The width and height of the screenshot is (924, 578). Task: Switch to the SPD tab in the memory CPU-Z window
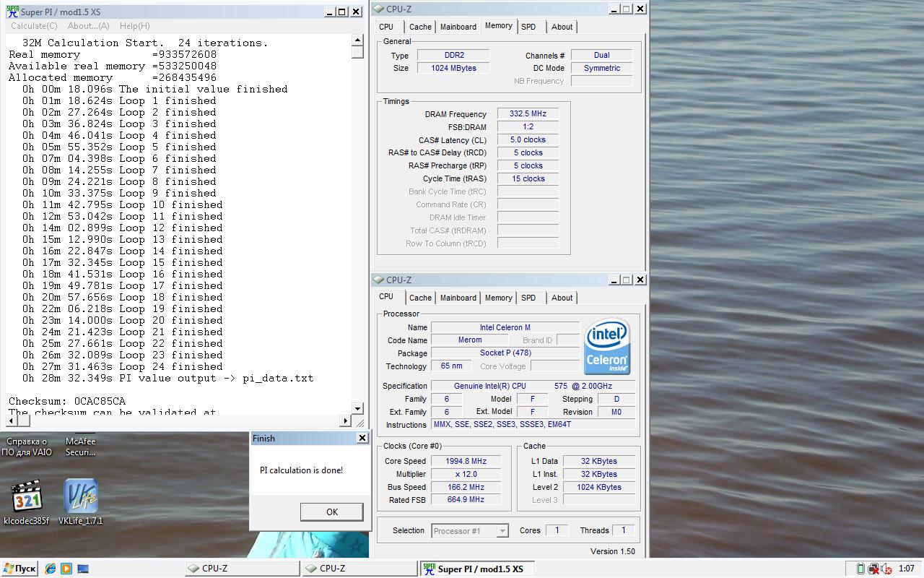click(x=528, y=27)
